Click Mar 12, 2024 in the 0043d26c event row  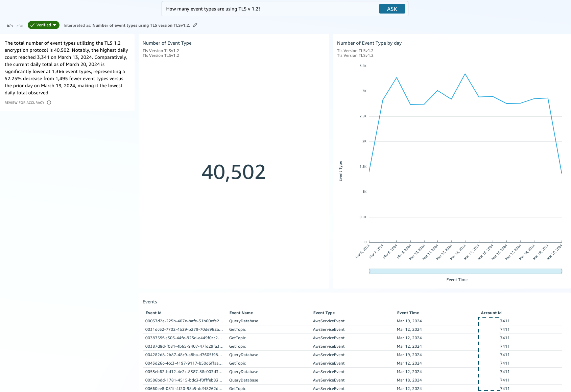click(x=409, y=363)
